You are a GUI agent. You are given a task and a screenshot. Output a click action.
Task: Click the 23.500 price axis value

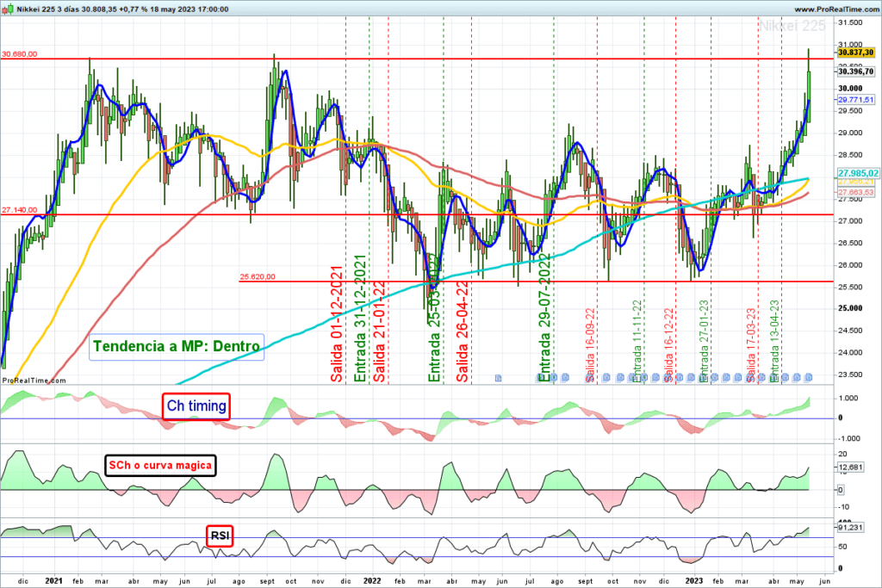point(850,374)
